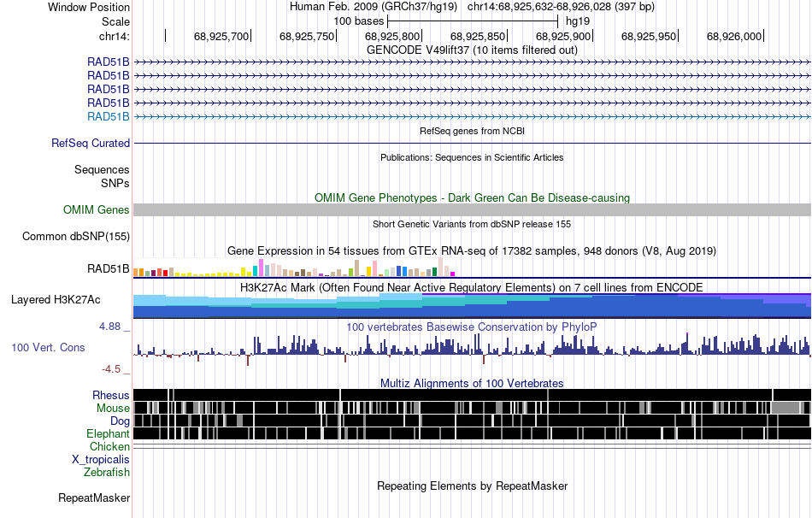Click the light-blue RAD51B transcript label
Viewport: 812px width, 518px height.
(109, 116)
